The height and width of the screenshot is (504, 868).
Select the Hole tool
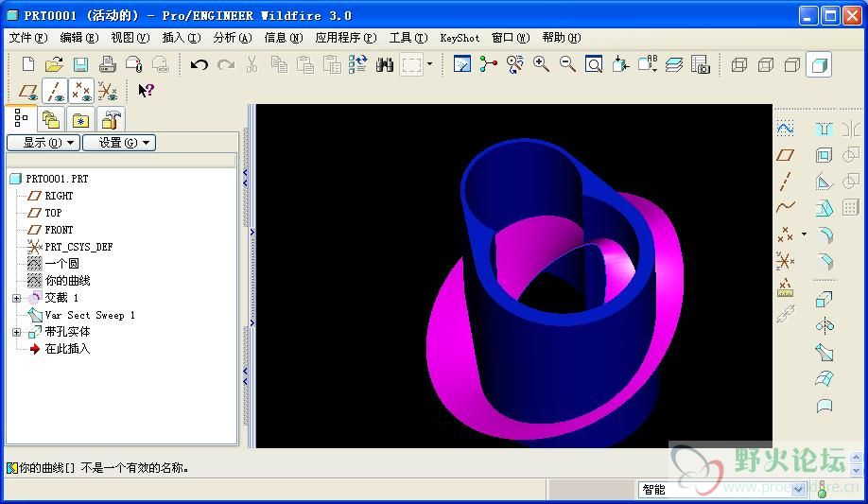(x=824, y=129)
